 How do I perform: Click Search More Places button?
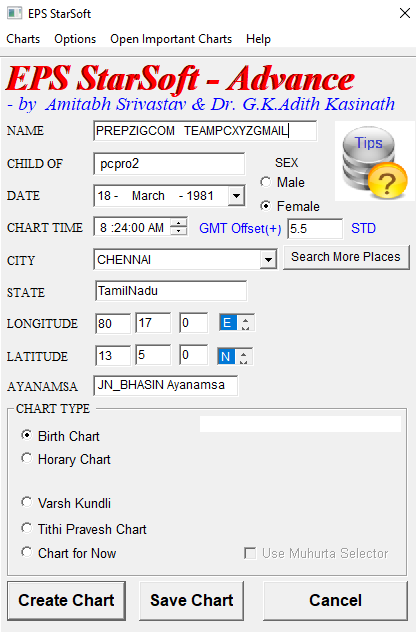tap(346, 257)
